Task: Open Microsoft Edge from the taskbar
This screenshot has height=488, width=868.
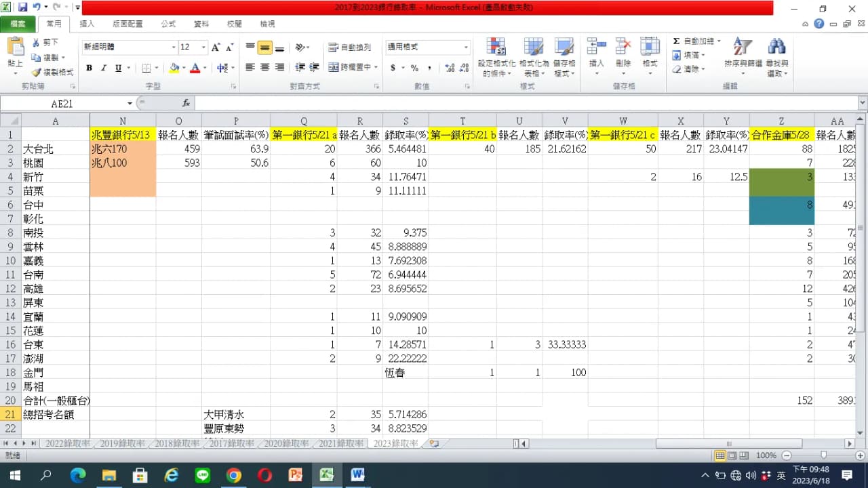Action: point(78,475)
